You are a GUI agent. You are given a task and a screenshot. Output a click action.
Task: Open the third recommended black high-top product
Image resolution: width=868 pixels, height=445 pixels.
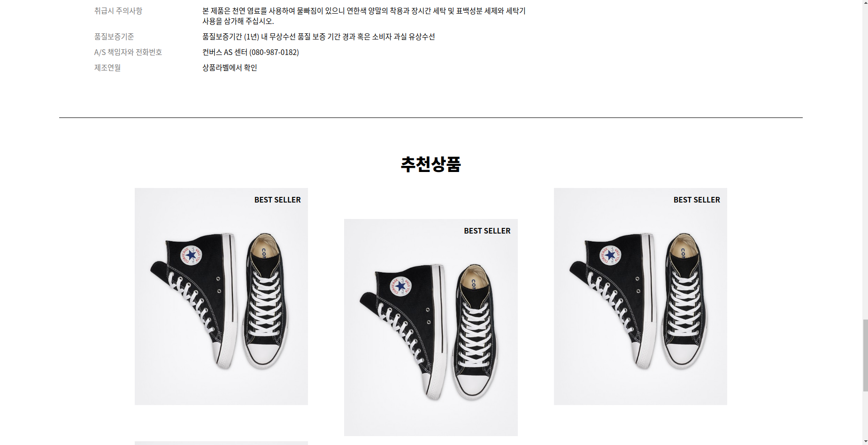(x=640, y=297)
